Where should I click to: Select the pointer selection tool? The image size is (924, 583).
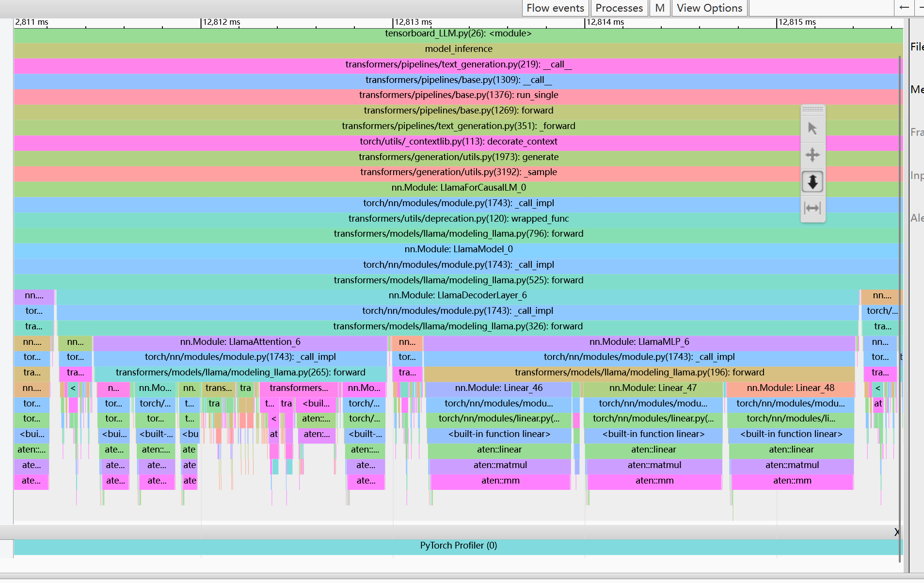(812, 129)
